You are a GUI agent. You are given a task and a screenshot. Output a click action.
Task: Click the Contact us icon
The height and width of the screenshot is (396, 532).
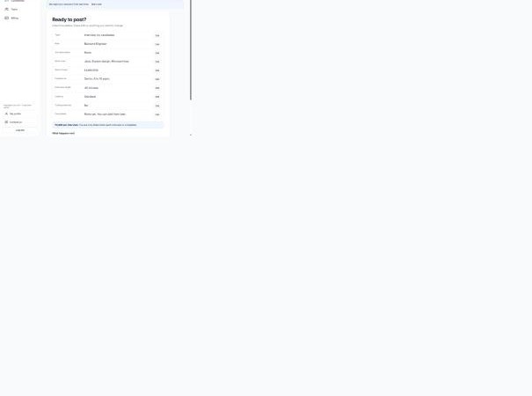pos(6,122)
